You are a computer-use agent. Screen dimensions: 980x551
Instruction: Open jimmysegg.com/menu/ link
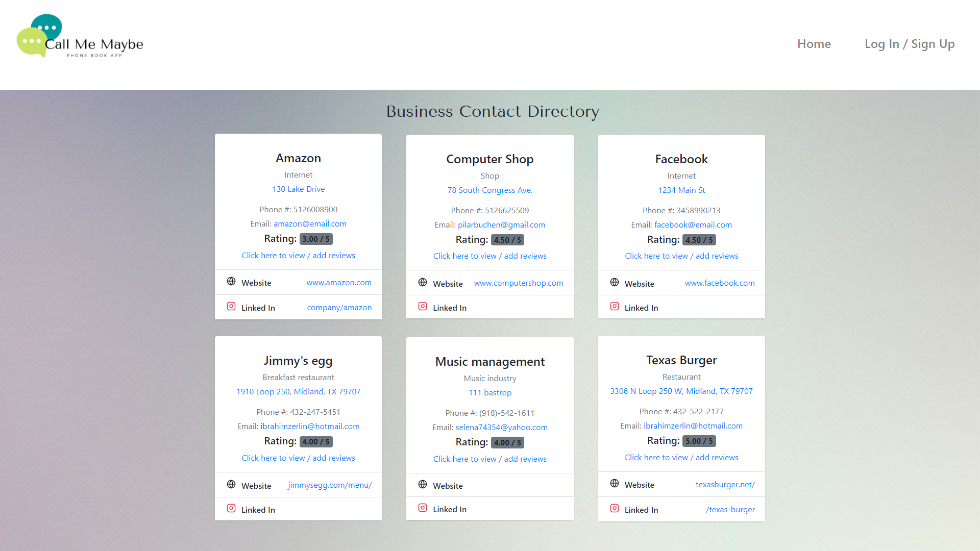(x=330, y=485)
